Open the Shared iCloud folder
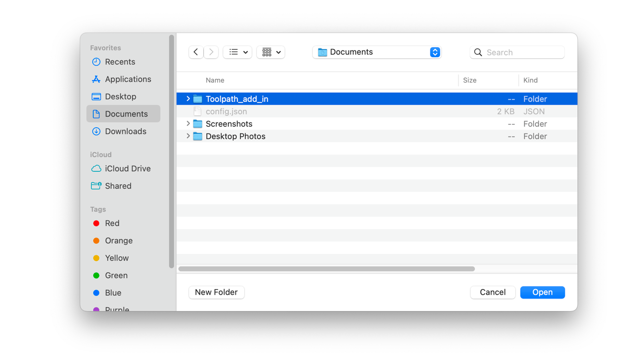 point(118,186)
